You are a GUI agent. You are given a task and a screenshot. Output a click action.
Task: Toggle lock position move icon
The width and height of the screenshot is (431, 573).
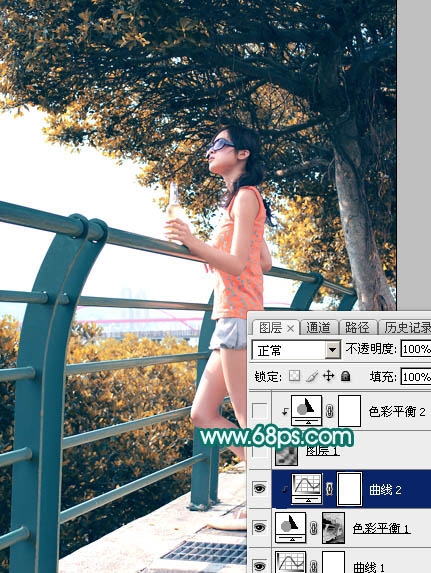pyautogui.click(x=329, y=376)
